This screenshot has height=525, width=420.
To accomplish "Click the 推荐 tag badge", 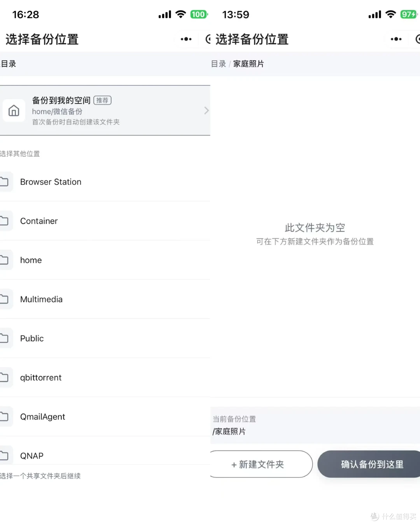I will pyautogui.click(x=102, y=100).
